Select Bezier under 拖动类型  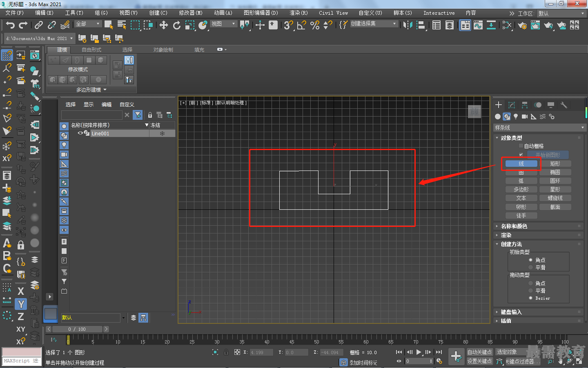(x=531, y=298)
